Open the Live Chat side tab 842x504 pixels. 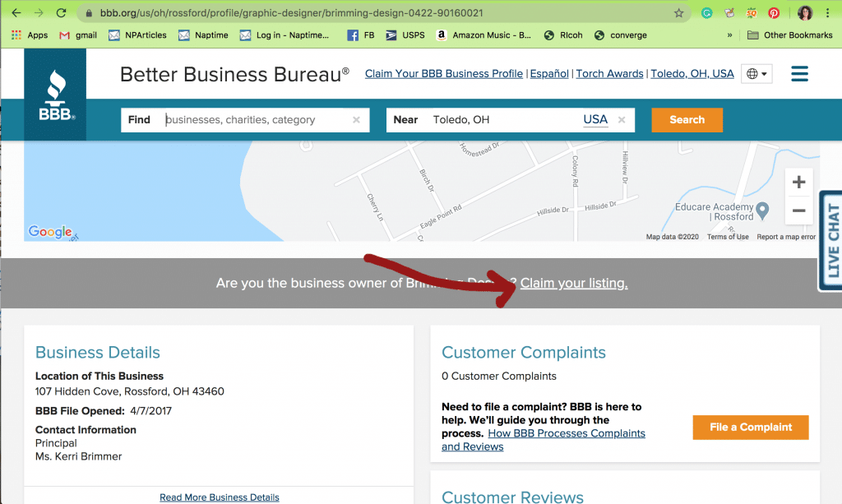[831, 240]
